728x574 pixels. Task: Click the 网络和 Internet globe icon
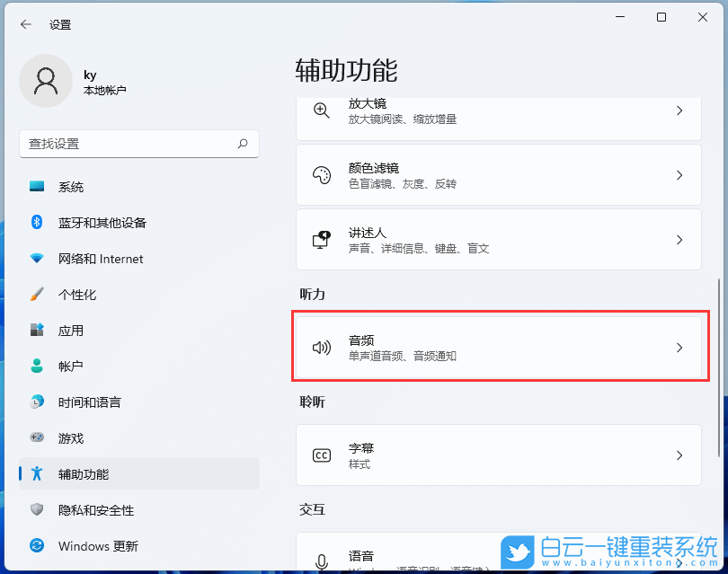click(x=37, y=259)
